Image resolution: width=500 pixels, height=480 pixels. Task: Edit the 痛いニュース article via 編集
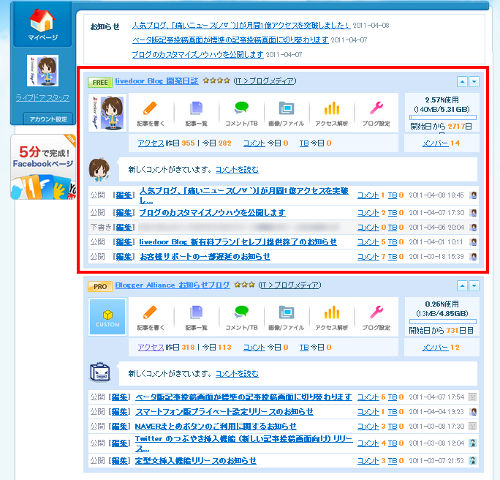click(124, 195)
